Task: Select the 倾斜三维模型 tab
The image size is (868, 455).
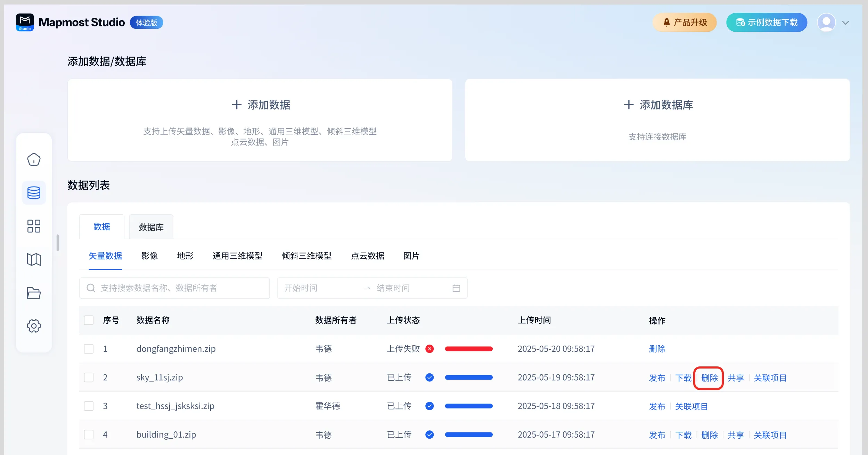Action: point(306,256)
